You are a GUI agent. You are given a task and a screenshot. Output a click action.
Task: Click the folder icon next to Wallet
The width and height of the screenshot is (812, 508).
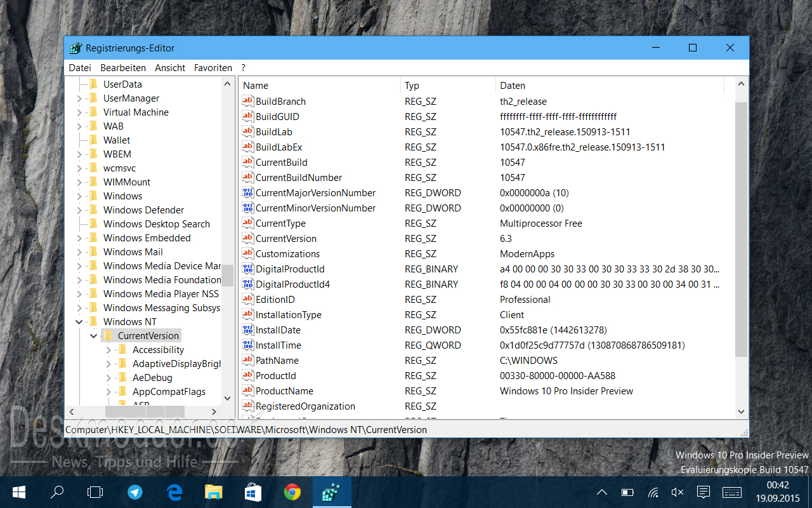(93, 140)
